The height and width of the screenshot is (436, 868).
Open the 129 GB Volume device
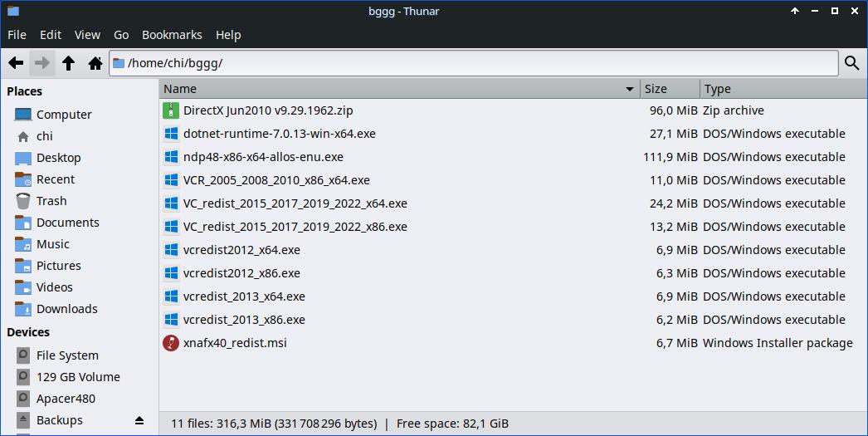78,377
